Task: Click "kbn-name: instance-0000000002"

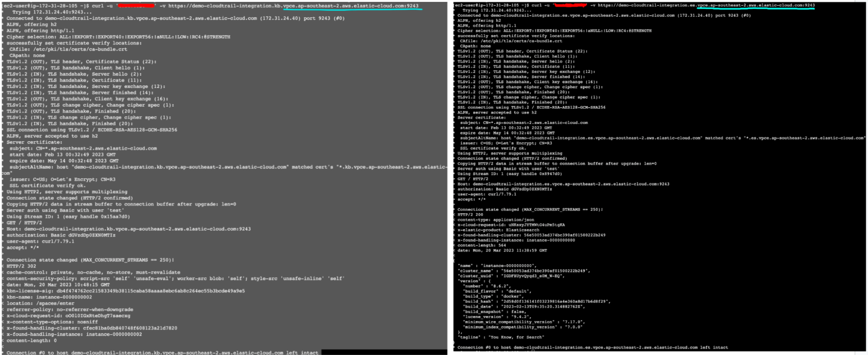Action: pyautogui.click(x=49, y=297)
